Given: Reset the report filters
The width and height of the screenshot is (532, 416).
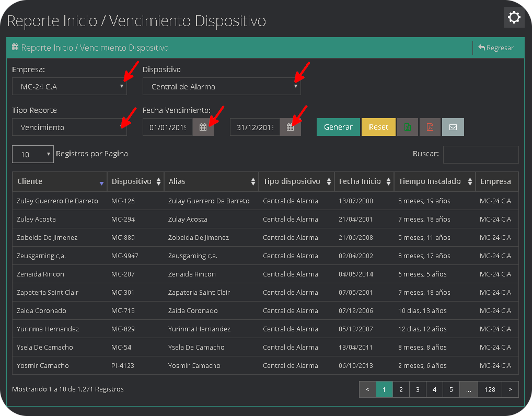Looking at the screenshot, I should click(x=378, y=126).
